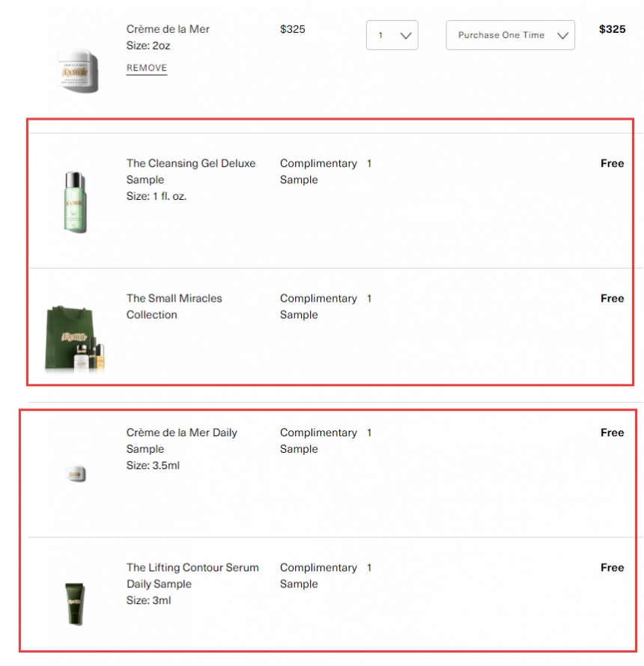
Task: Click the Crème de la Mer Daily Sample name
Action: (181, 441)
